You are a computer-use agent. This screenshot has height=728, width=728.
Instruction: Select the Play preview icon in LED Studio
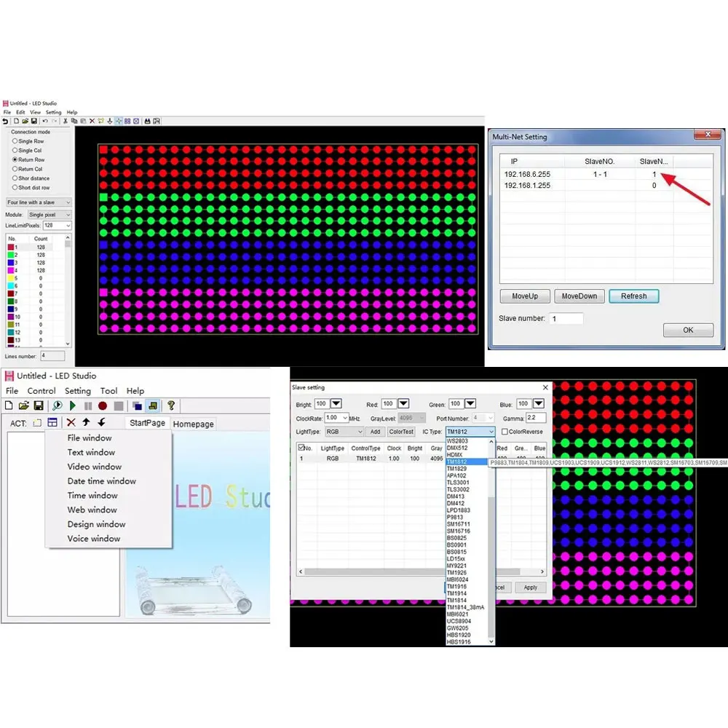pos(72,405)
